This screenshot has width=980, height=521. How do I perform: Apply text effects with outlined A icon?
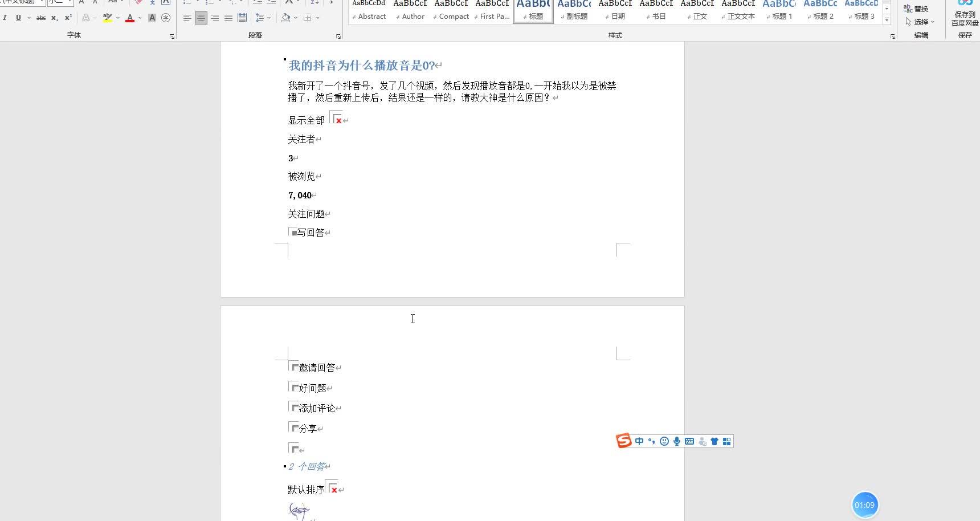click(86, 18)
